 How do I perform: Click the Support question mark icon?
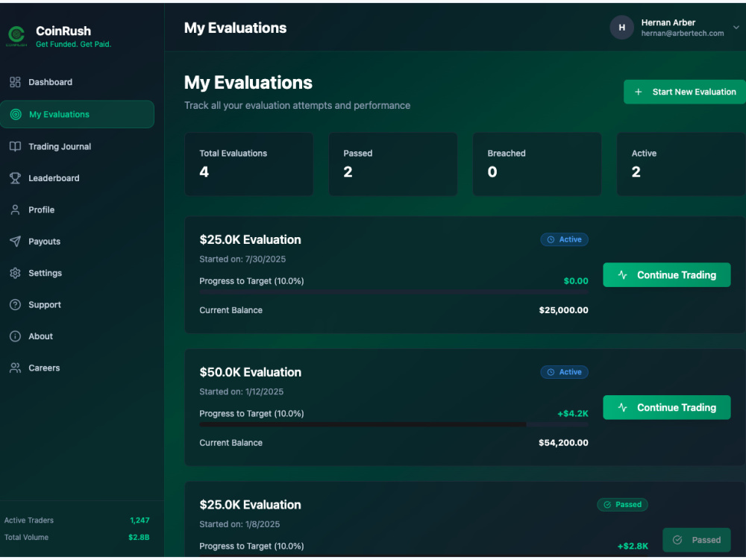(x=15, y=305)
